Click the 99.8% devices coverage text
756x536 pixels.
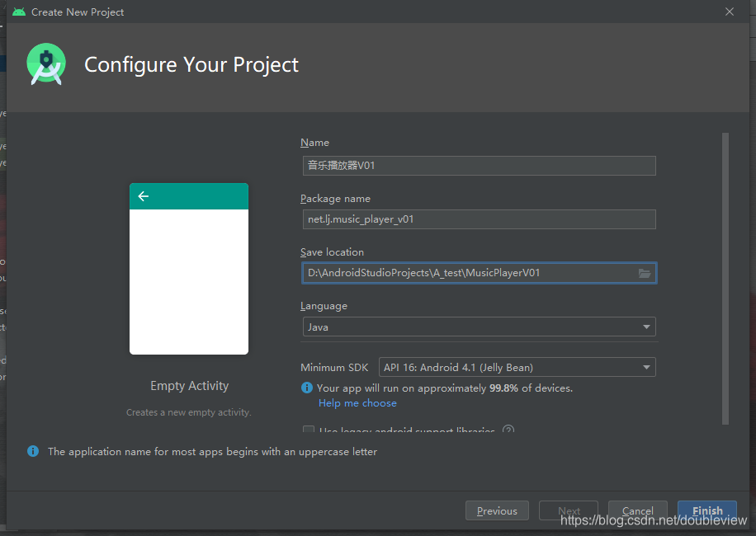(x=445, y=388)
